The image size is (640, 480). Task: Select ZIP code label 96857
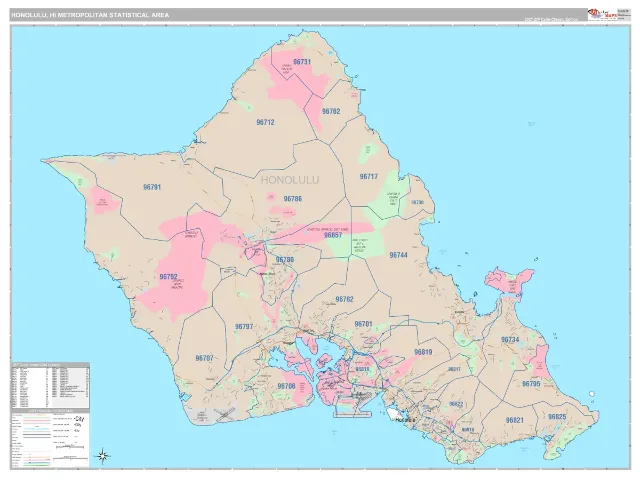click(x=333, y=235)
